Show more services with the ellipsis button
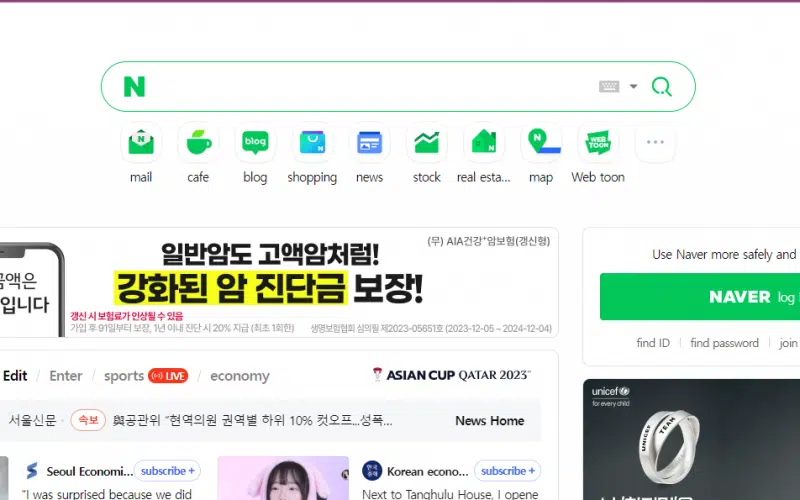The image size is (800, 500). (x=655, y=143)
